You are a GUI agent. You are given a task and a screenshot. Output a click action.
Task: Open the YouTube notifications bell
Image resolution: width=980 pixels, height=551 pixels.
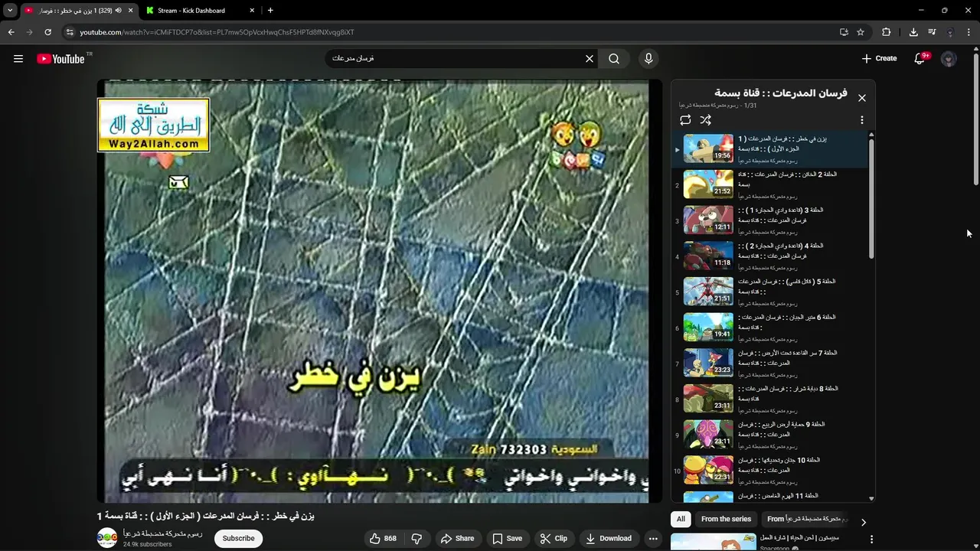click(920, 58)
